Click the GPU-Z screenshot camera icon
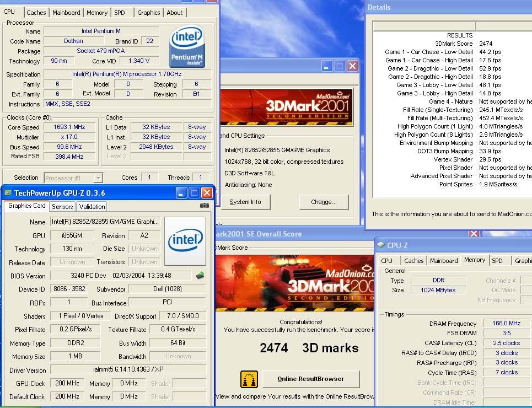The image size is (532, 408). tap(204, 205)
